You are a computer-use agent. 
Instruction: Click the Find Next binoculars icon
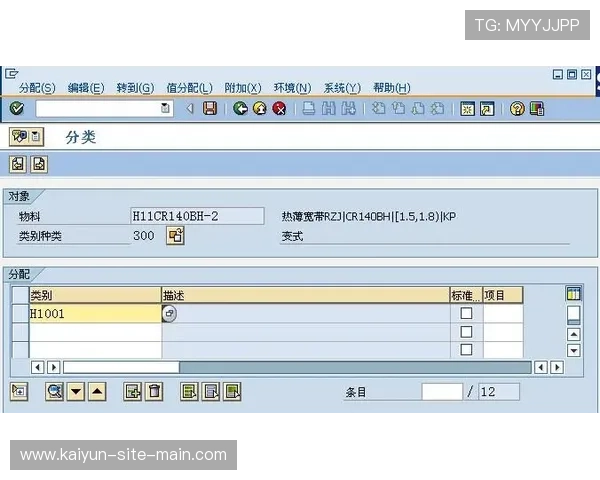tap(348, 109)
